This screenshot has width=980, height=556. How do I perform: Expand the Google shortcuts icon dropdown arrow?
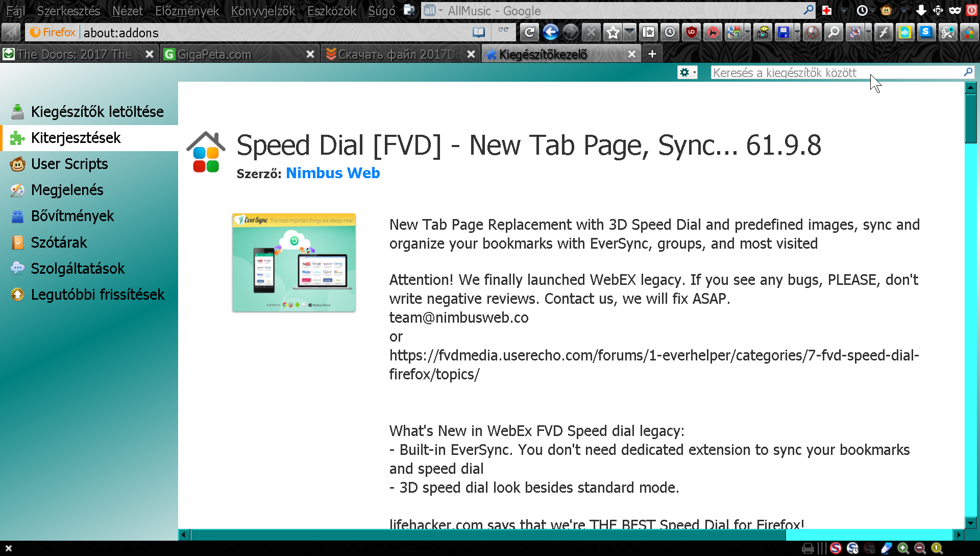coord(747,33)
